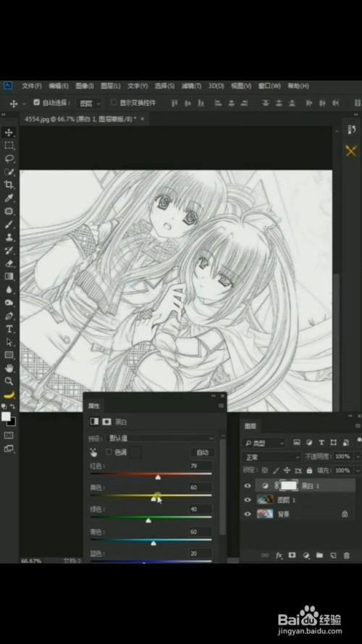Open the preset 默认值 dropdown

pos(160,438)
